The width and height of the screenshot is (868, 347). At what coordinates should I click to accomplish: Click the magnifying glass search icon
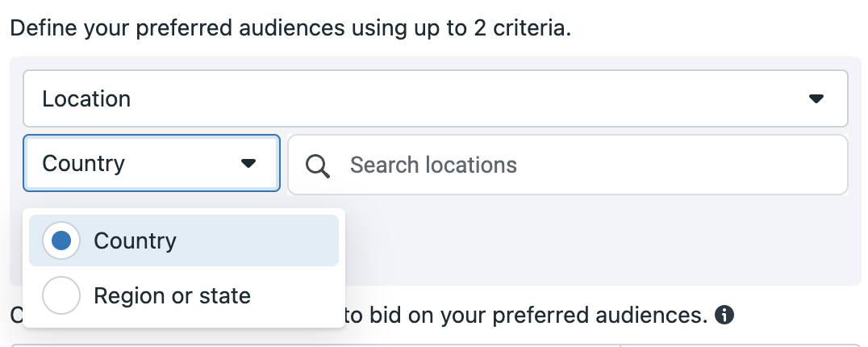tap(318, 165)
